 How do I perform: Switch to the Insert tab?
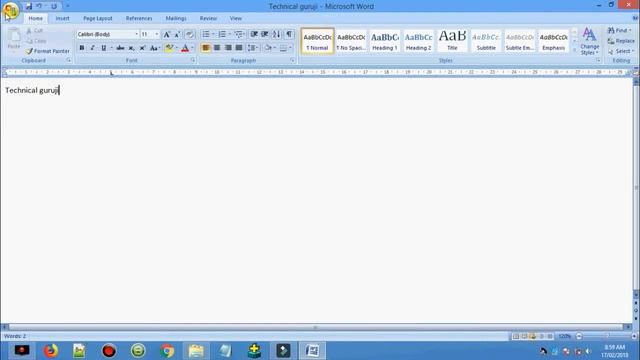(62, 18)
